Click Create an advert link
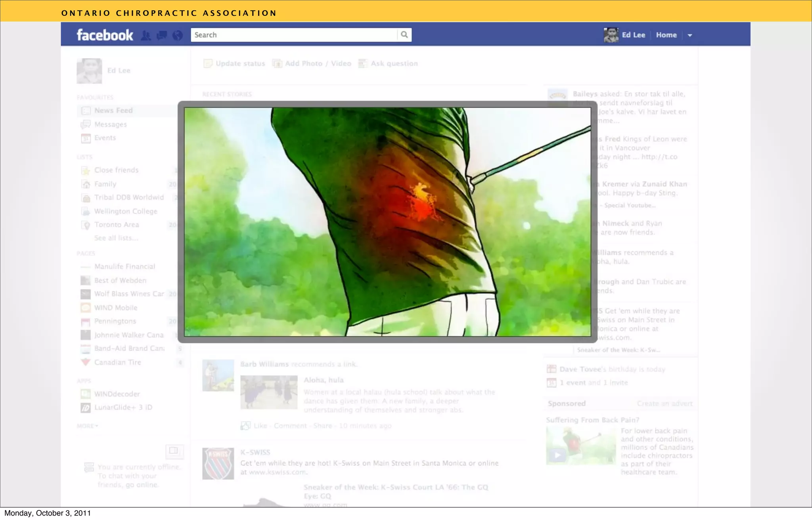This screenshot has height=520, width=812. coord(665,403)
